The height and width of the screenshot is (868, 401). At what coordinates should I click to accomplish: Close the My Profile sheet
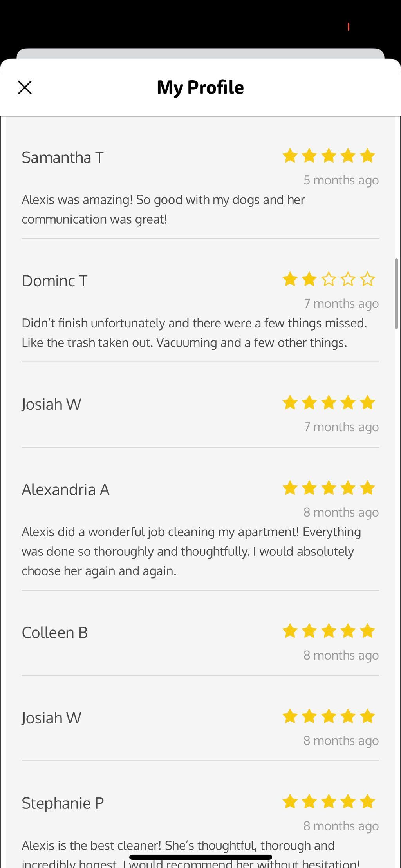(x=25, y=88)
